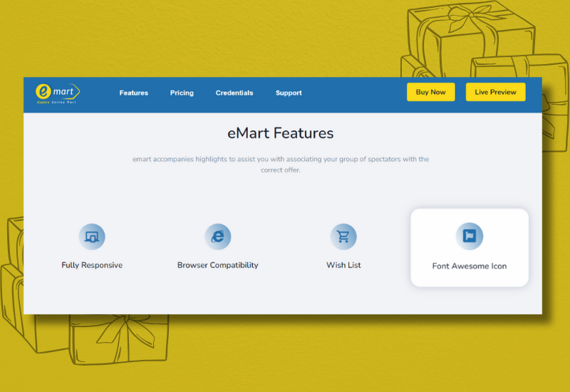
Task: Click the Internet Explorer browser icon
Action: (x=217, y=237)
